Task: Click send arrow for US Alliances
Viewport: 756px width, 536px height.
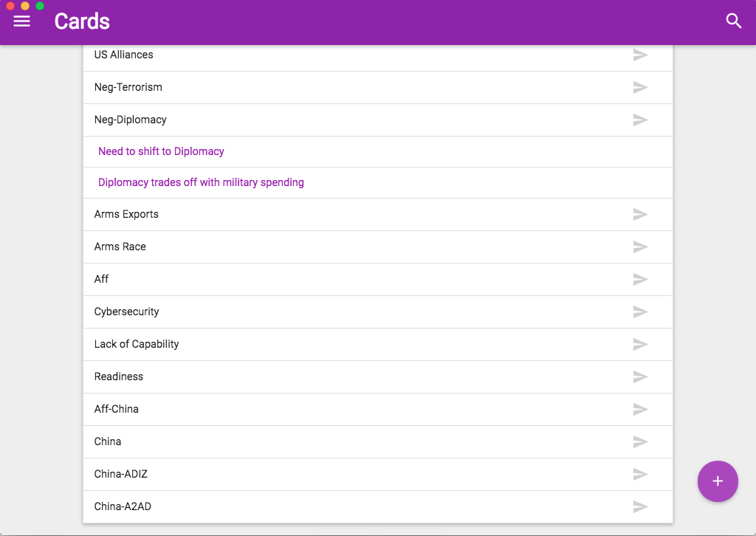Action: click(640, 55)
